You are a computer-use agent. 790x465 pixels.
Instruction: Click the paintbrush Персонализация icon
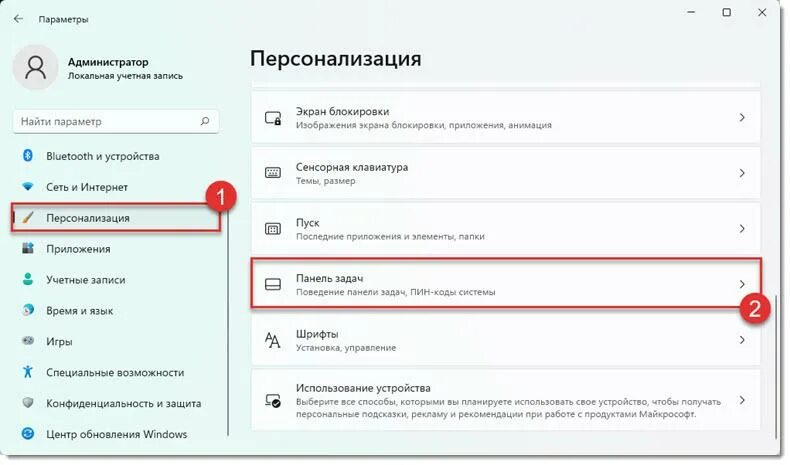(x=28, y=218)
